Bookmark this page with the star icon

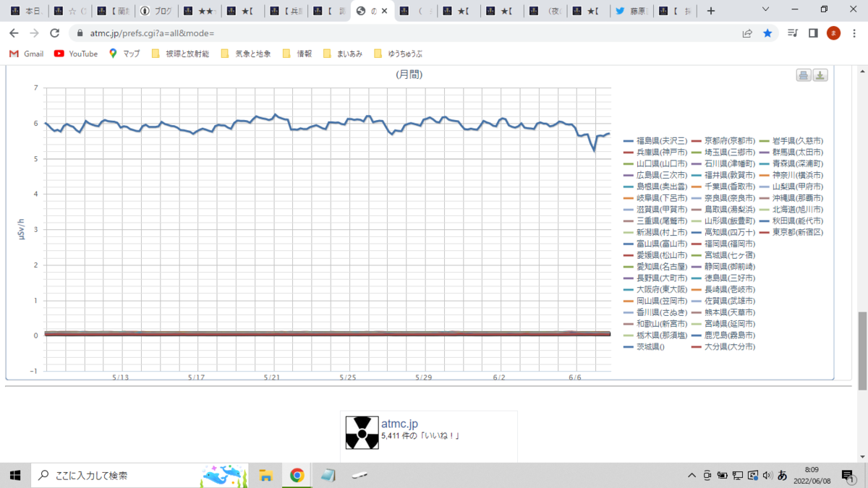tap(767, 33)
